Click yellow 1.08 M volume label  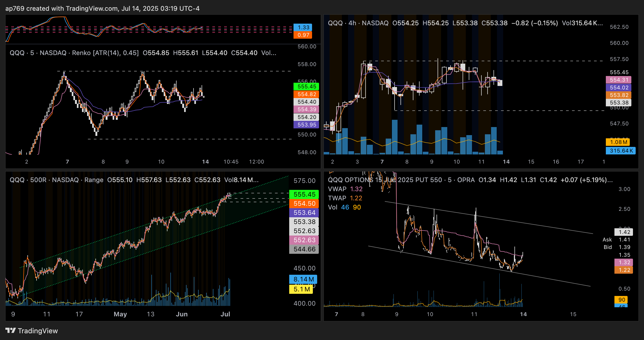(x=618, y=142)
